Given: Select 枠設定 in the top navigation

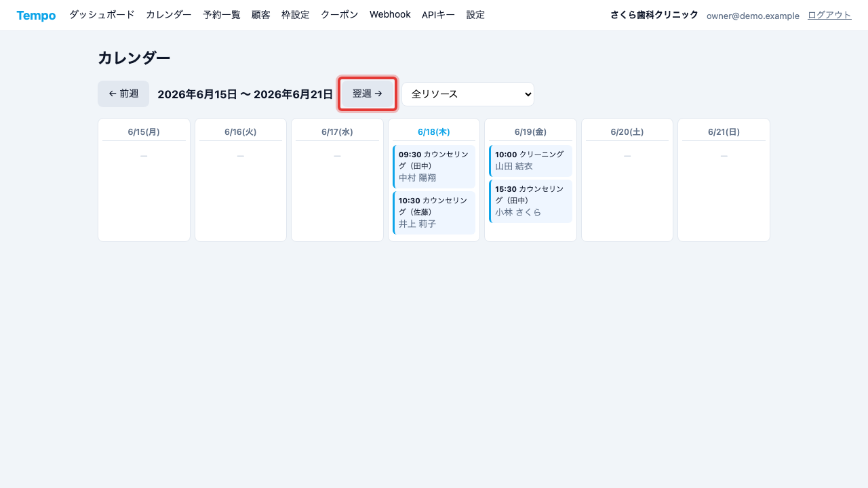Looking at the screenshot, I should [296, 15].
